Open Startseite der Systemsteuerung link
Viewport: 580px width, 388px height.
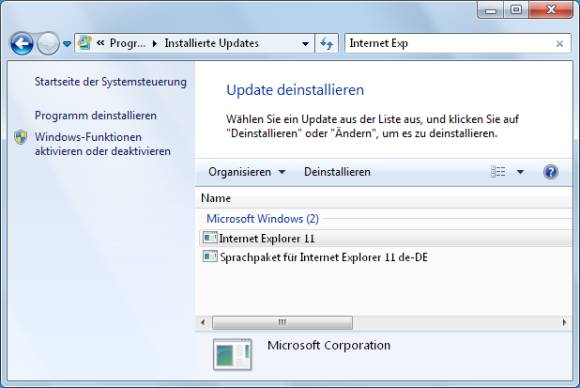click(x=111, y=82)
